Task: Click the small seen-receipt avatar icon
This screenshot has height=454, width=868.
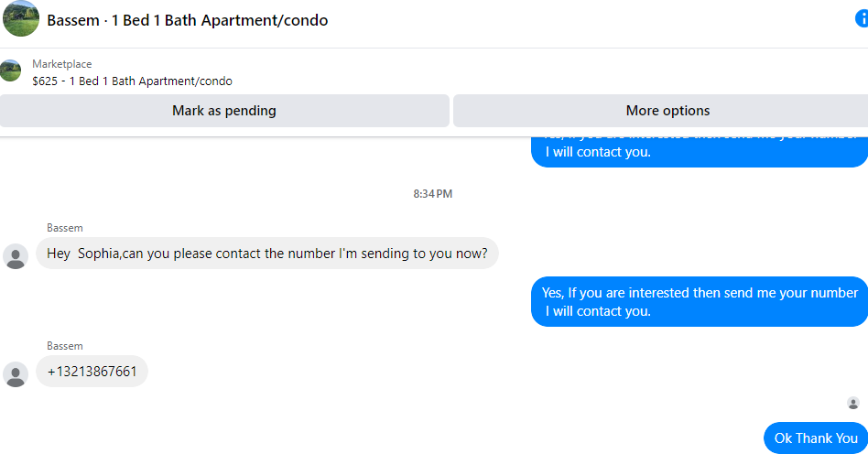Action: click(853, 403)
